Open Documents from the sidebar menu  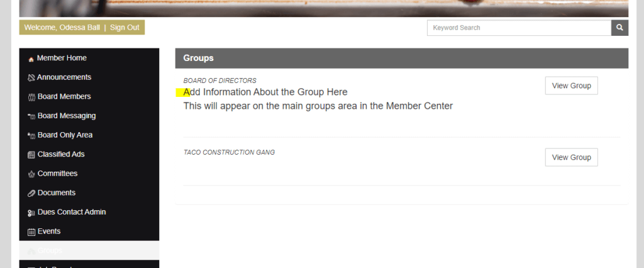pyautogui.click(x=56, y=193)
